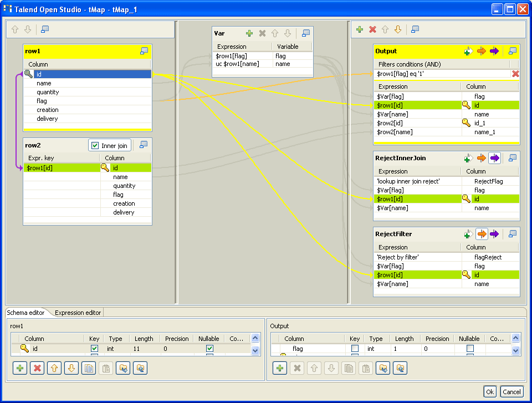Image resolution: width=532 pixels, height=403 pixels.
Task: Minimize the RejectFilter output table
Action: coord(513,234)
